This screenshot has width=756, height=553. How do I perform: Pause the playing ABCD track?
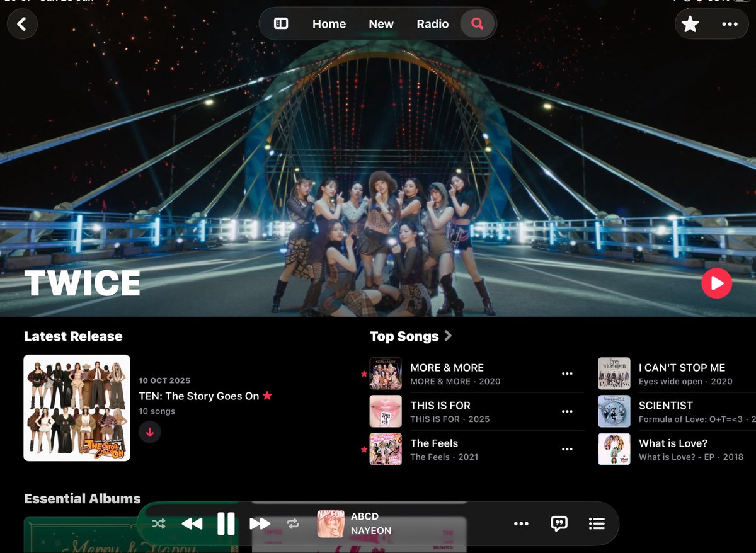pyautogui.click(x=226, y=523)
